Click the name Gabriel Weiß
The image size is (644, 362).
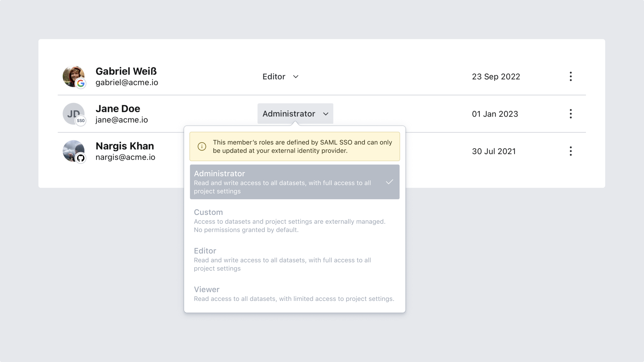click(x=126, y=71)
